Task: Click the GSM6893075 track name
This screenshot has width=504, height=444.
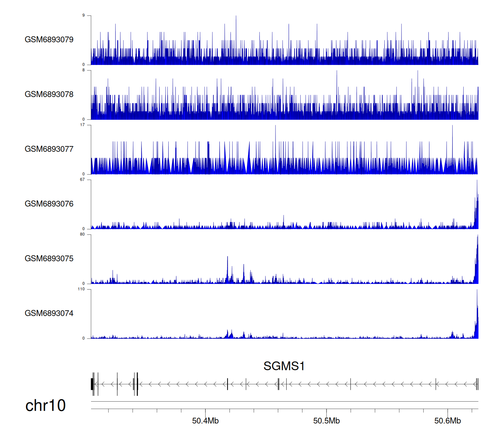Action: tap(49, 259)
